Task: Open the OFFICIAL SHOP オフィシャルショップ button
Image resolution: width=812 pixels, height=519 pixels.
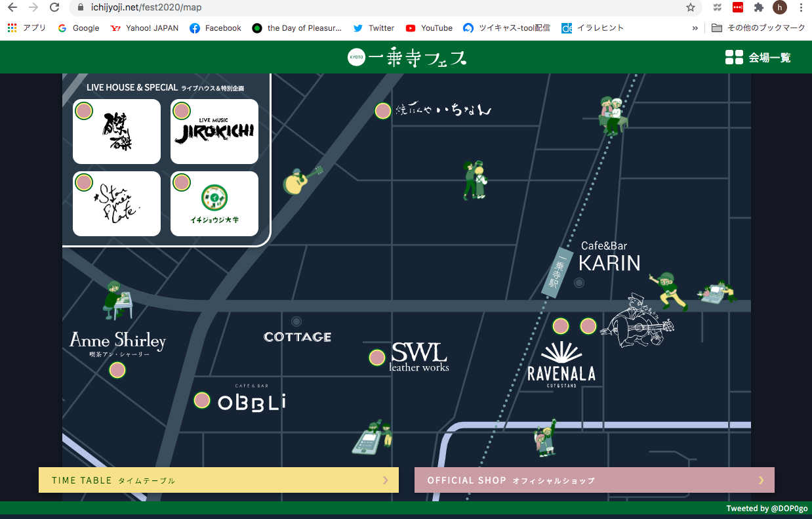Action: (594, 480)
